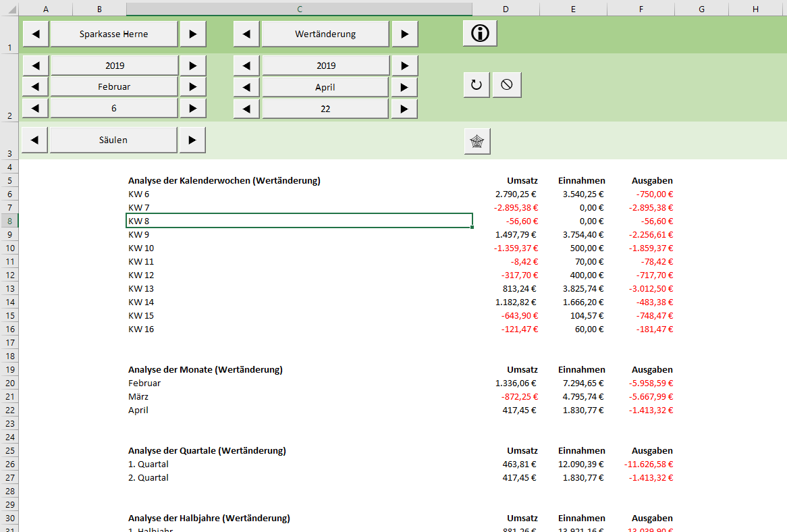Select the KW 13 cell
The height and width of the screenshot is (532, 787).
(299, 288)
